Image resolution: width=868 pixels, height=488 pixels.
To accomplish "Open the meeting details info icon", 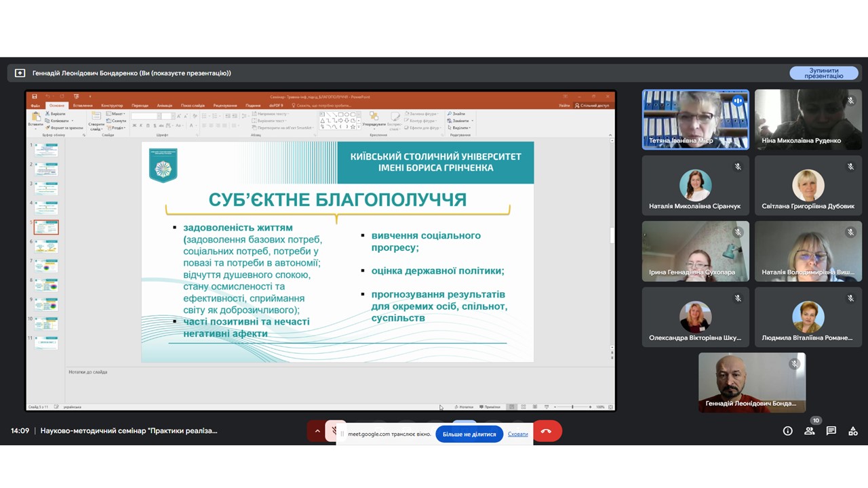I will tap(787, 431).
